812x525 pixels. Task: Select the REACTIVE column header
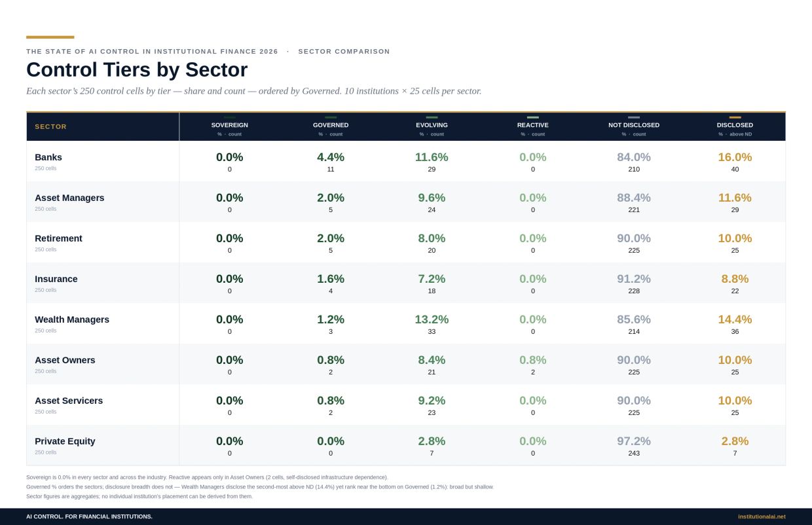click(x=533, y=125)
